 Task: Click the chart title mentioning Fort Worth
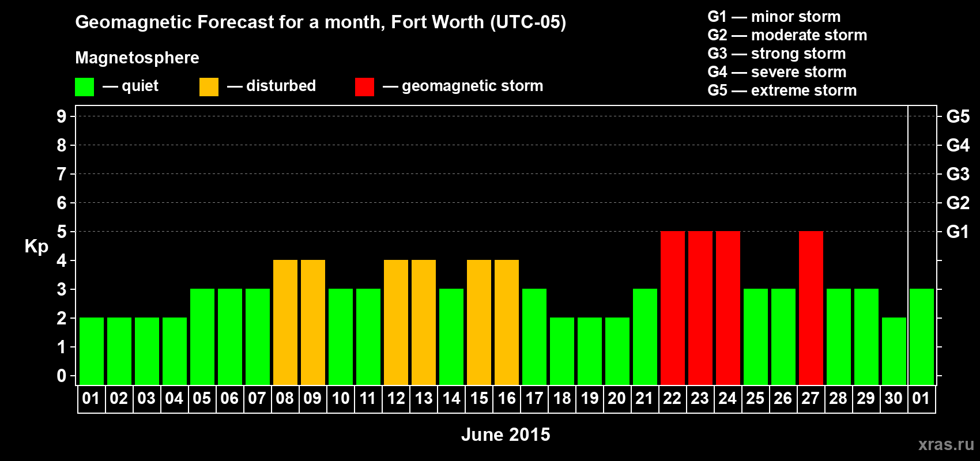point(321,22)
